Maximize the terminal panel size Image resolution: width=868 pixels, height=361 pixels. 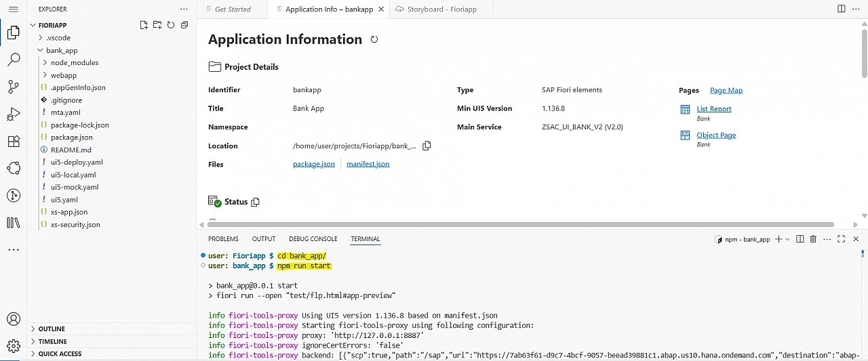click(x=841, y=239)
